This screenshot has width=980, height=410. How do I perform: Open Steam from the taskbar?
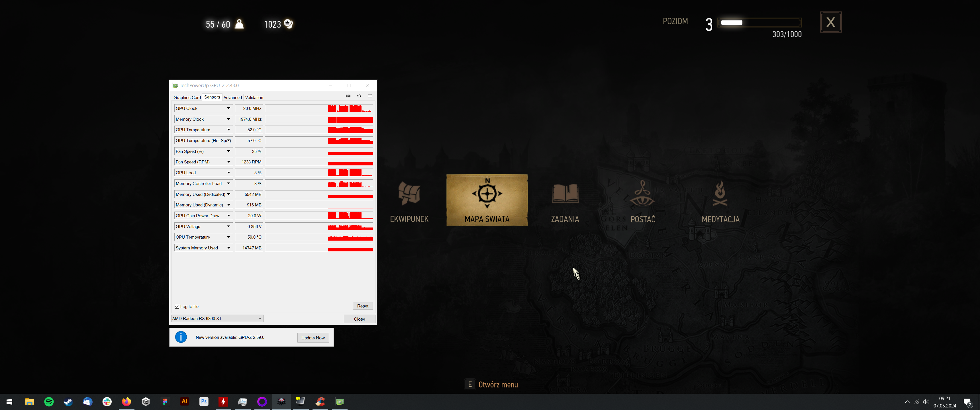(68, 402)
